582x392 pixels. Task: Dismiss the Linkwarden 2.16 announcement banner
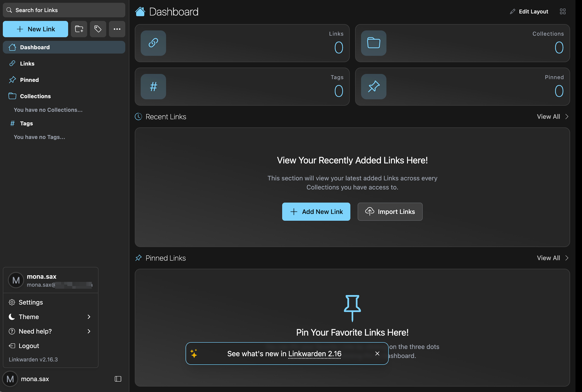[377, 353]
